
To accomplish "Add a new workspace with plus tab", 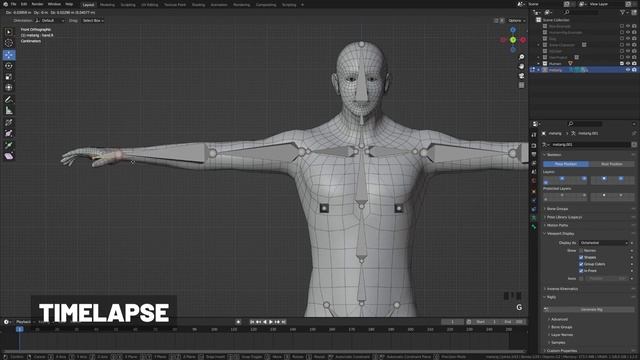I will [x=302, y=5].
